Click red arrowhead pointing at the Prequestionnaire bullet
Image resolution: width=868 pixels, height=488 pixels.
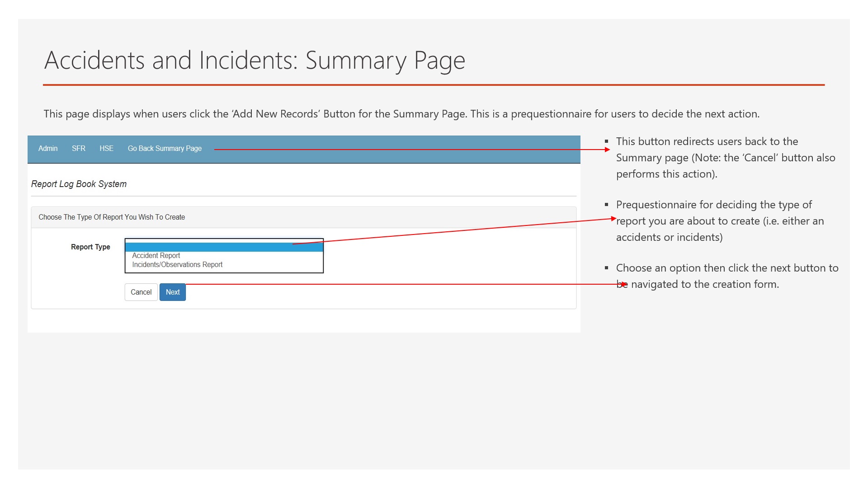[613, 219]
